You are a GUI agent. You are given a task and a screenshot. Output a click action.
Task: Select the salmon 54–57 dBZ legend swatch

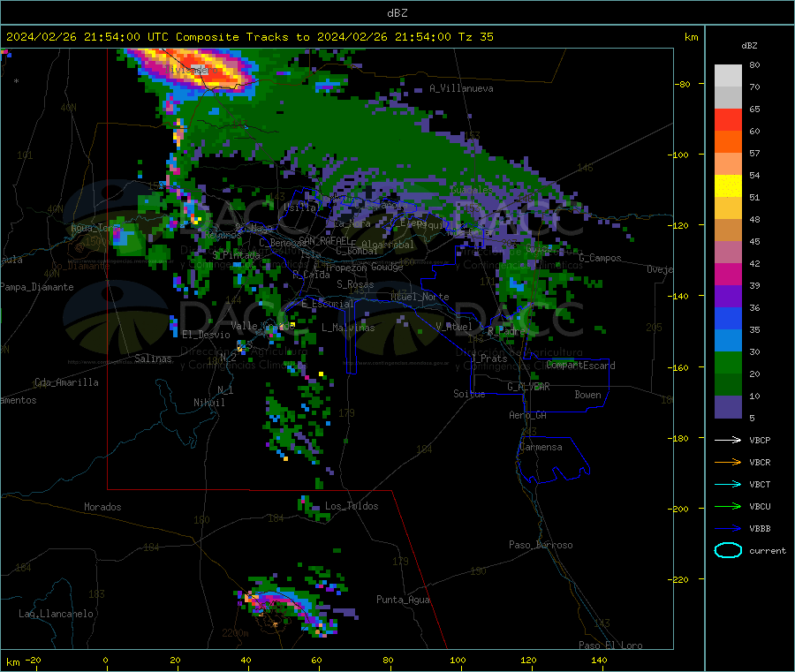tap(728, 163)
